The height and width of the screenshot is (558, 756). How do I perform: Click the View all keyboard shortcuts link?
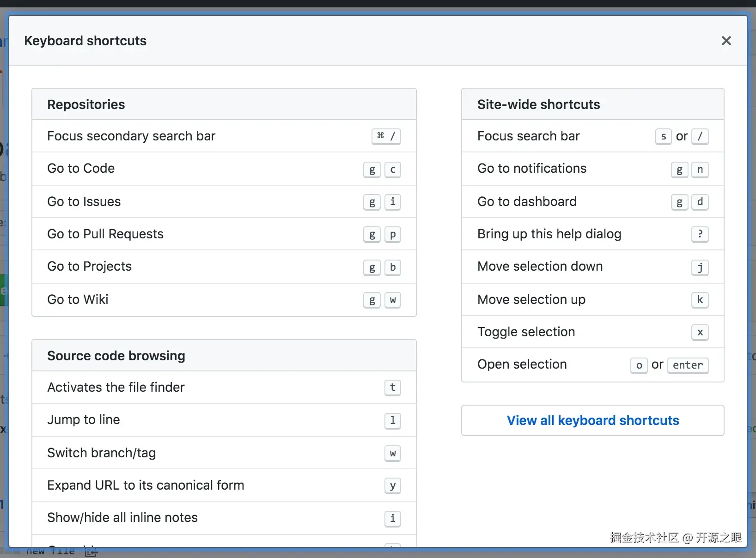592,420
